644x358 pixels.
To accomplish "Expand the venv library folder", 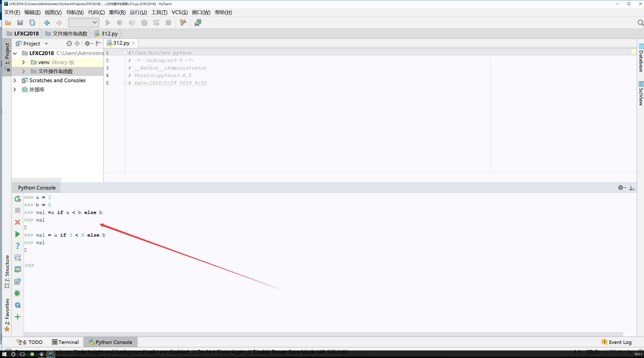I will [24, 62].
